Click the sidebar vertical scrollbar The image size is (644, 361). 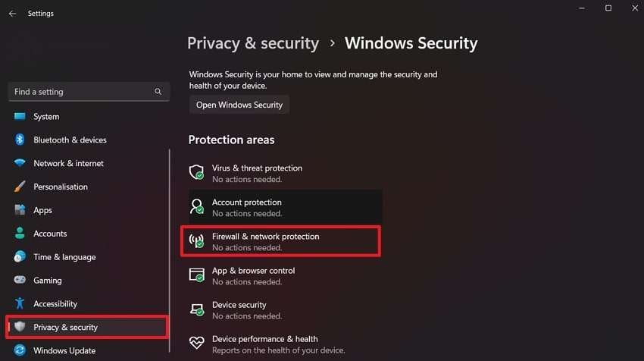pyautogui.click(x=170, y=228)
